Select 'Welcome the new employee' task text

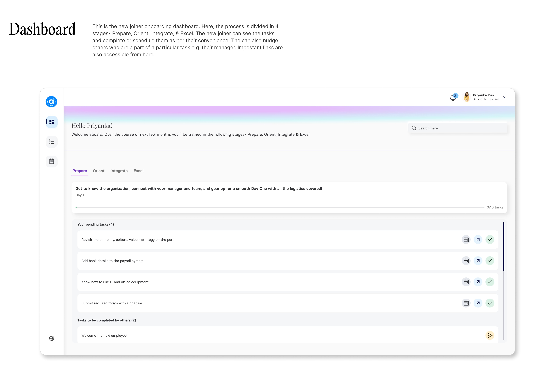[104, 336]
